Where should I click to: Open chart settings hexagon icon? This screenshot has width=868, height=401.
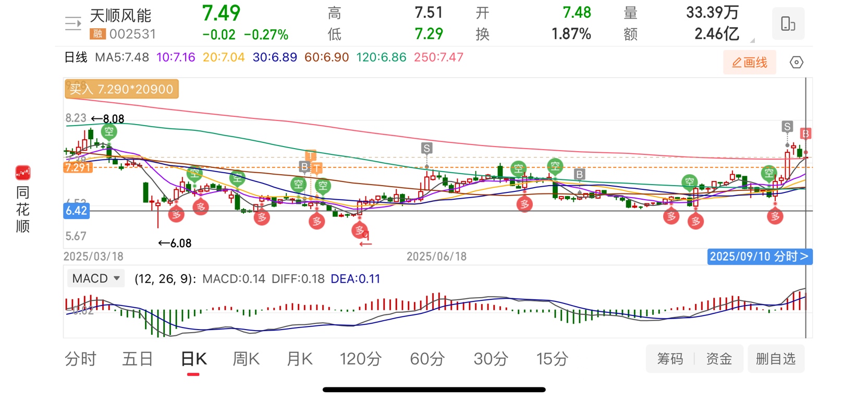pyautogui.click(x=796, y=63)
